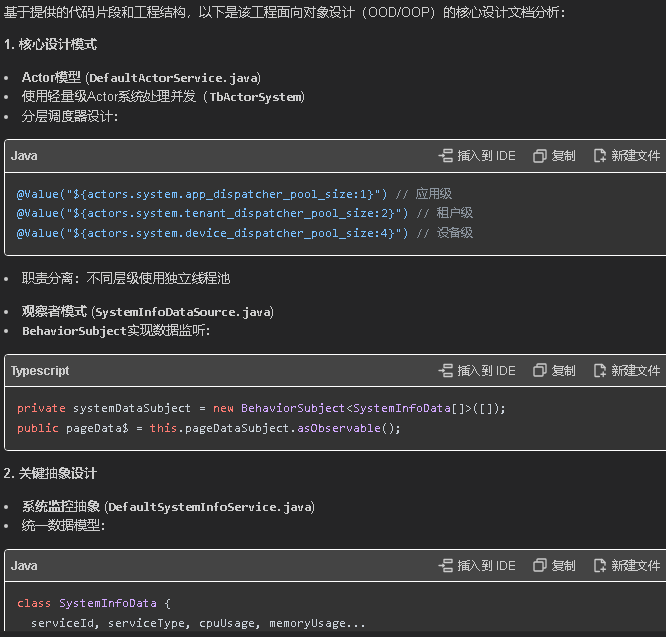Click the TbActorSystem reference text
Image resolution: width=666 pixels, height=637 pixels.
point(255,97)
